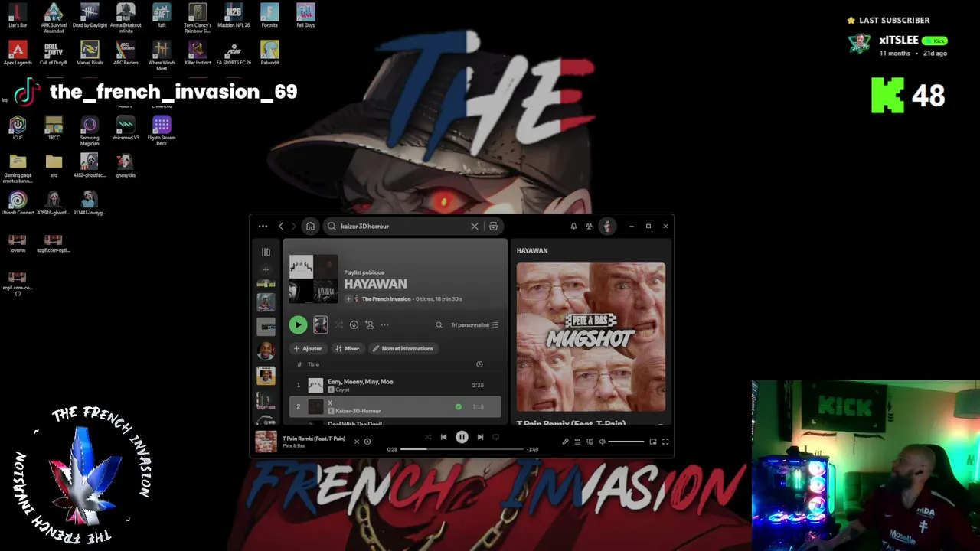This screenshot has width=980, height=551.
Task: Click the clock duration column header icon
Action: [479, 364]
